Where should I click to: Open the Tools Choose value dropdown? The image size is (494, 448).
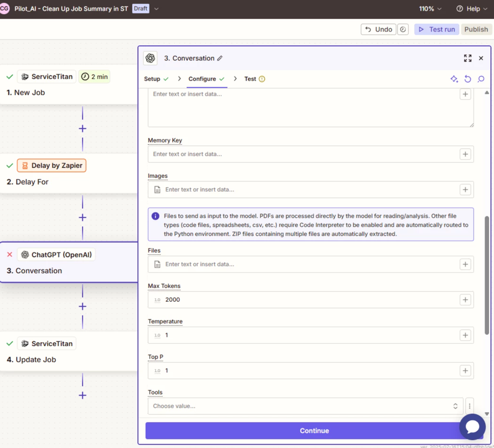305,406
